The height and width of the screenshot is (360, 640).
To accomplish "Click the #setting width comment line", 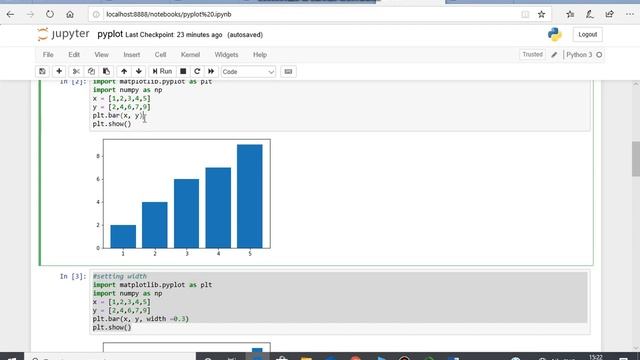I will 120,276.
